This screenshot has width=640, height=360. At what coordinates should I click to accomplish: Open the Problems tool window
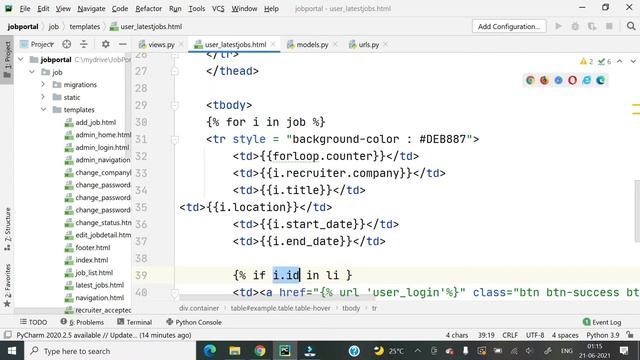82,322
